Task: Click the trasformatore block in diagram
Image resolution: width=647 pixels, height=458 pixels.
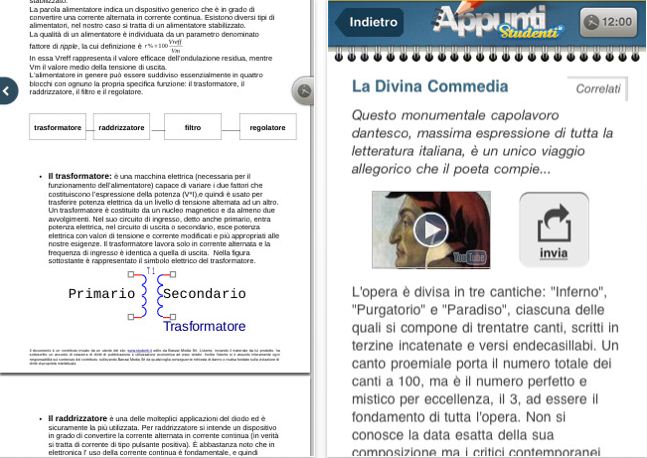Action: pyautogui.click(x=58, y=127)
